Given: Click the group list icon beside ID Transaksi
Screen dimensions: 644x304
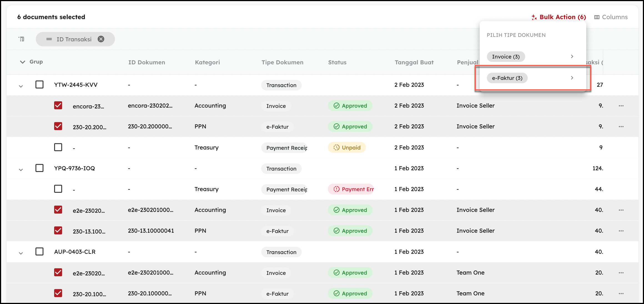Looking at the screenshot, I should pyautogui.click(x=22, y=39).
